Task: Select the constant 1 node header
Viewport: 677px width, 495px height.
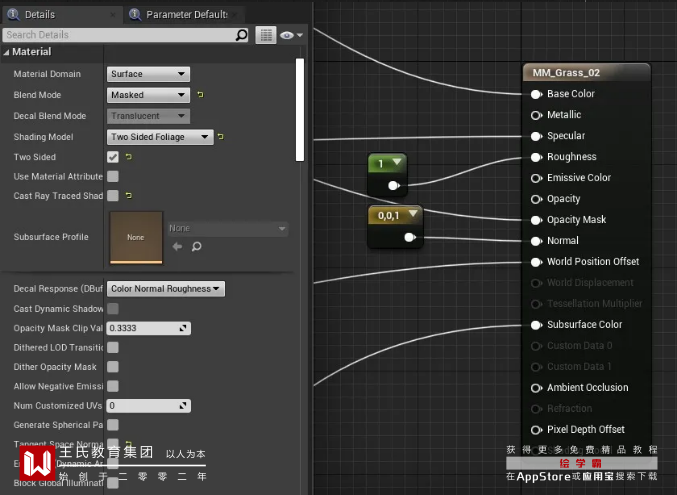Action: (x=387, y=164)
